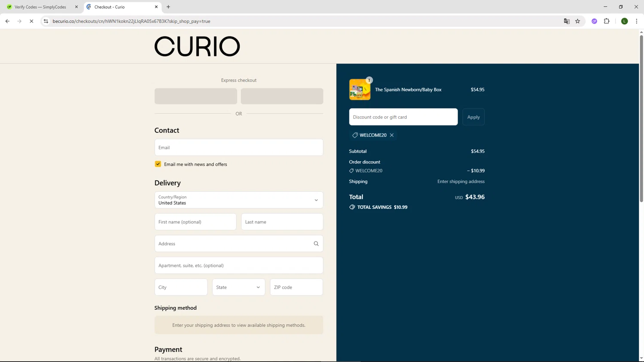Minimize the browser window

point(605,7)
